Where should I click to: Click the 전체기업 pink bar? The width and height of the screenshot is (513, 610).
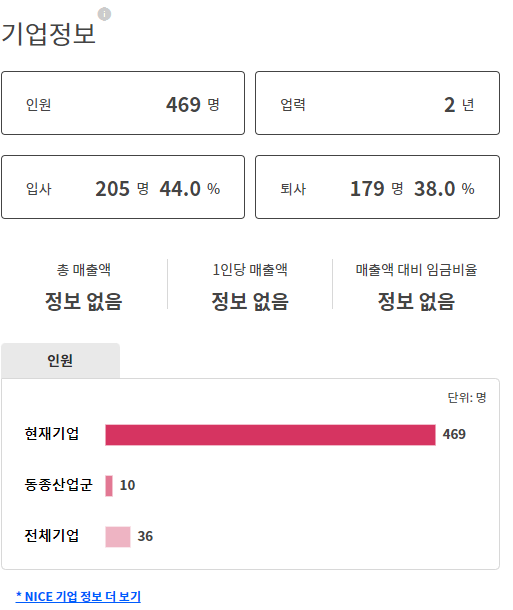tap(118, 537)
